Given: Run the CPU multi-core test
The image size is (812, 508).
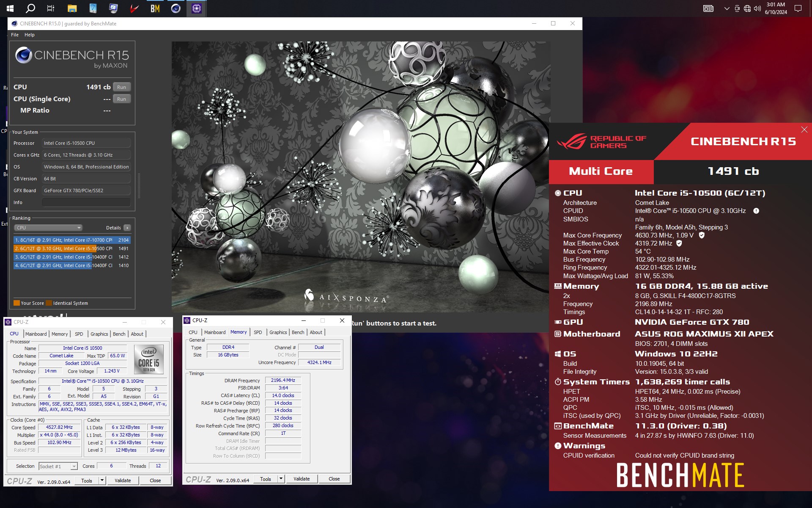Looking at the screenshot, I should pyautogui.click(x=122, y=87).
